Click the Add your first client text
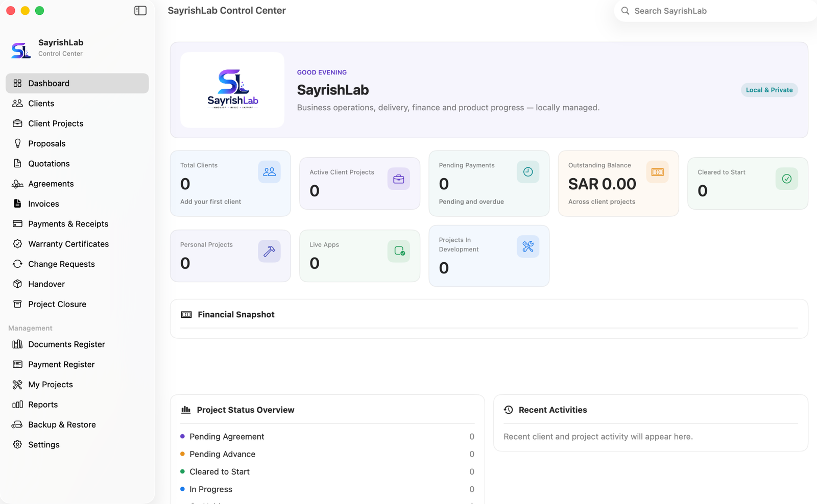 (210, 201)
